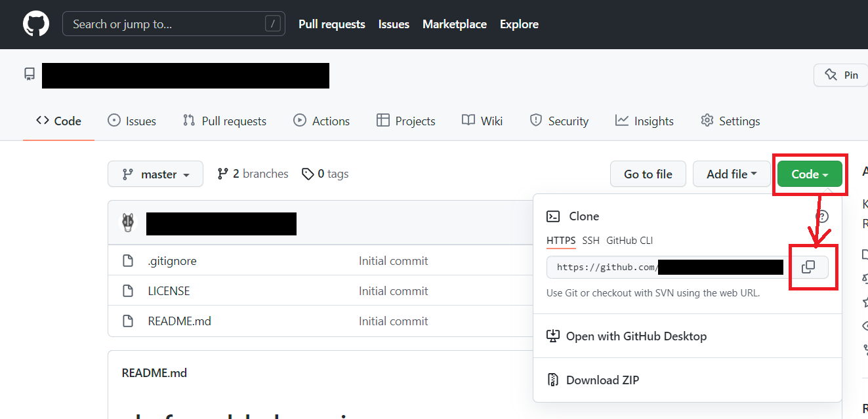View the 2 branches link
868x419 pixels.
coord(253,174)
